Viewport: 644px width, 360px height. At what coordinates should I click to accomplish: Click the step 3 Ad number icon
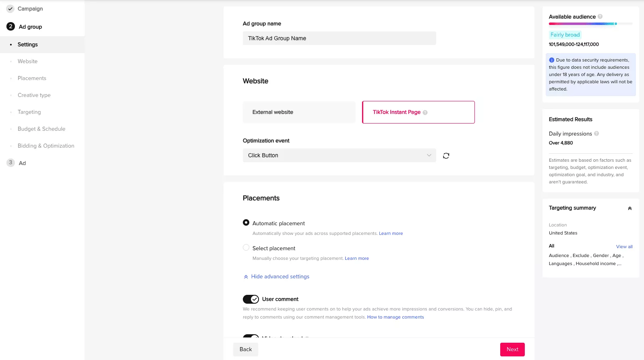[11, 163]
